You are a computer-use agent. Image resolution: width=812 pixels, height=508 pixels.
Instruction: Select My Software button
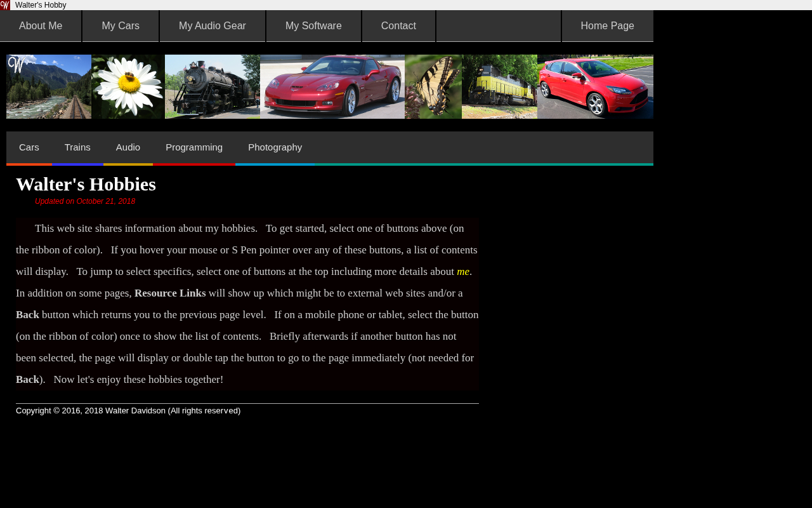tap(313, 26)
